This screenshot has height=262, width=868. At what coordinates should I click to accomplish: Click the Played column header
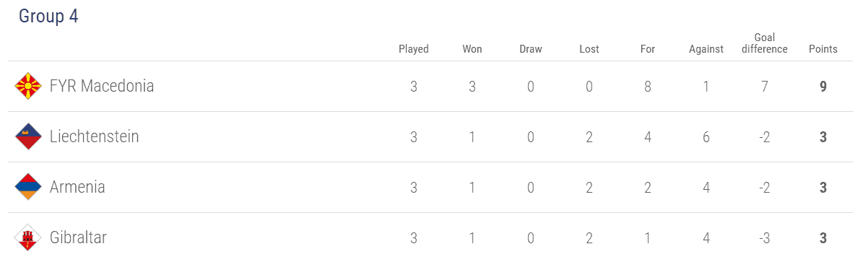pyautogui.click(x=414, y=49)
